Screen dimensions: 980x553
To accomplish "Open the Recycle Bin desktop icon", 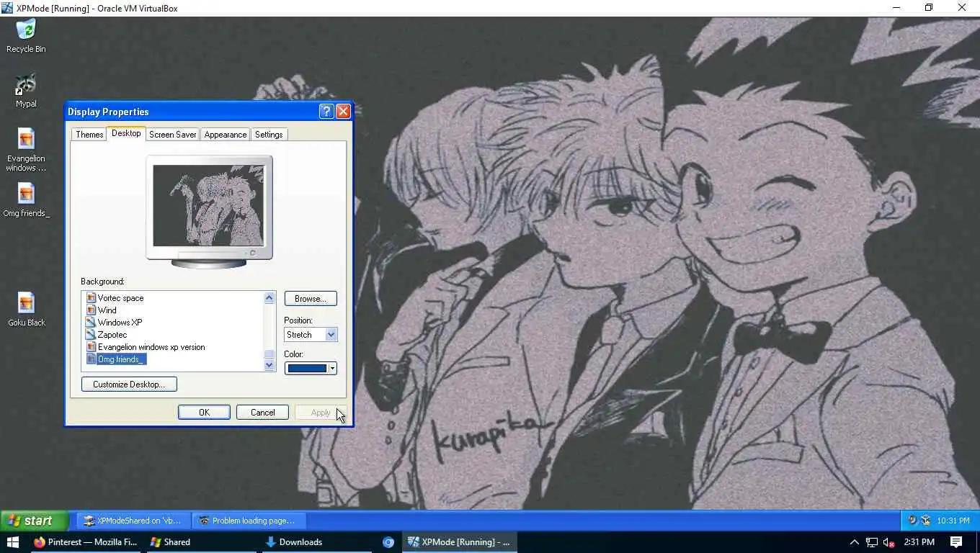I will click(x=26, y=36).
